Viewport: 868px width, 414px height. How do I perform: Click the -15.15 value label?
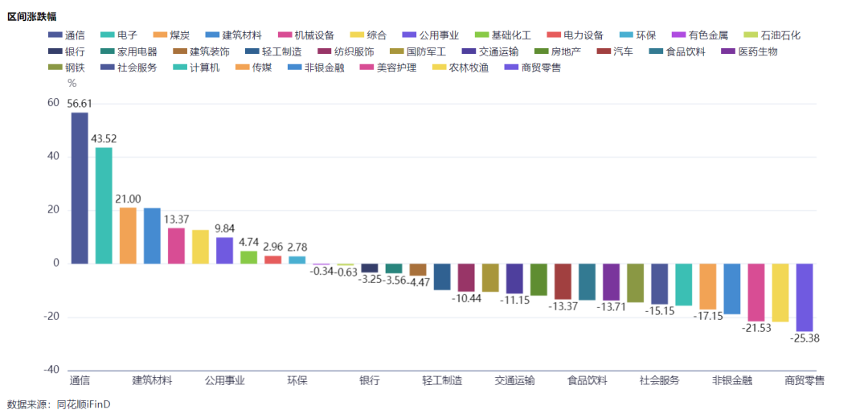659,312
